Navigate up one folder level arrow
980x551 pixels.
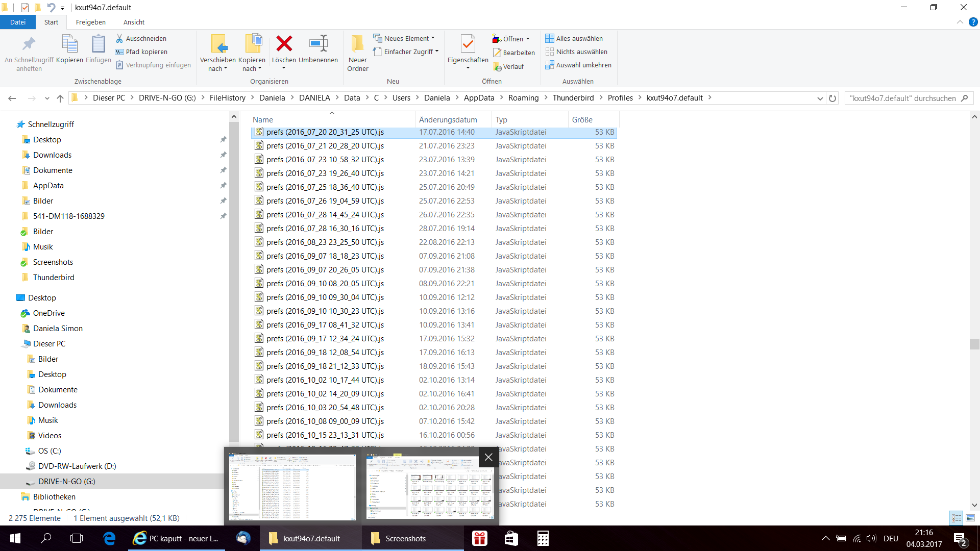point(60,98)
